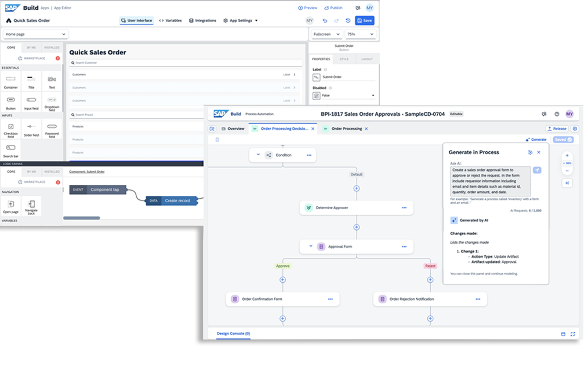This screenshot has height=365, width=588.
Task: Choose the Checkbox field component
Action: tap(10, 126)
